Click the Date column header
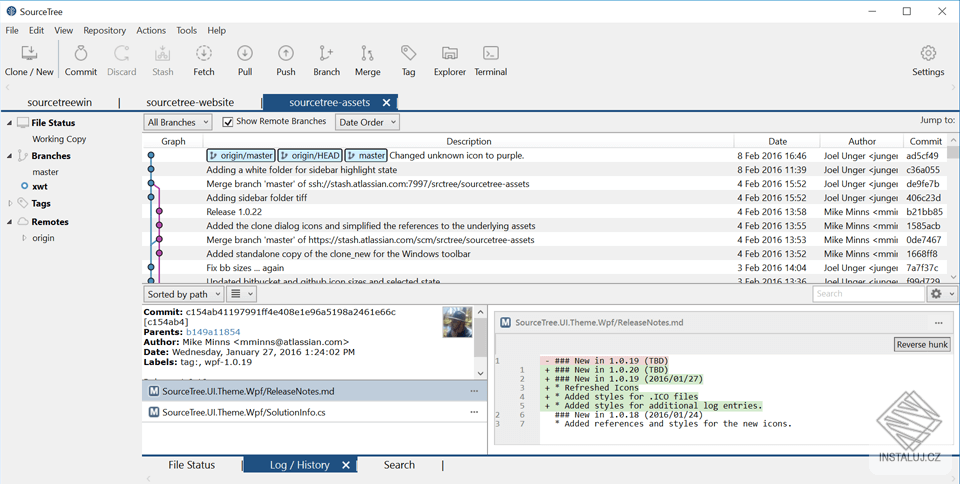The height and width of the screenshot is (484, 960). pyautogui.click(x=778, y=141)
